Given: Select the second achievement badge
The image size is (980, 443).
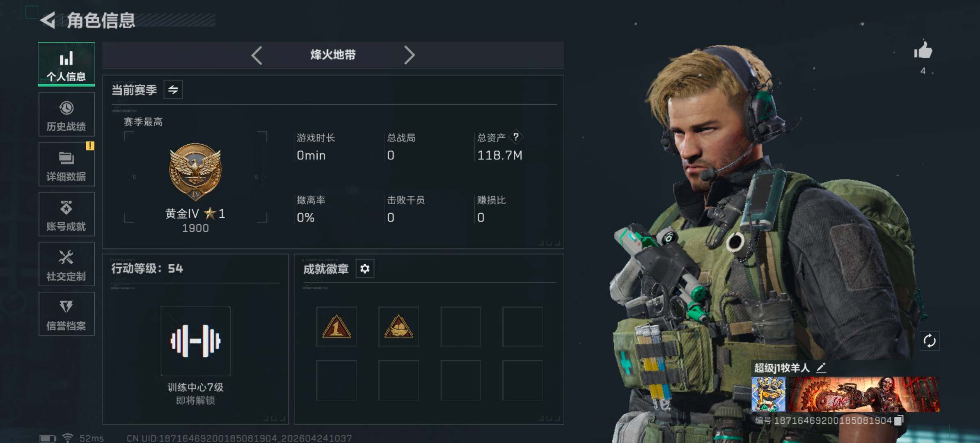Looking at the screenshot, I should tap(398, 327).
